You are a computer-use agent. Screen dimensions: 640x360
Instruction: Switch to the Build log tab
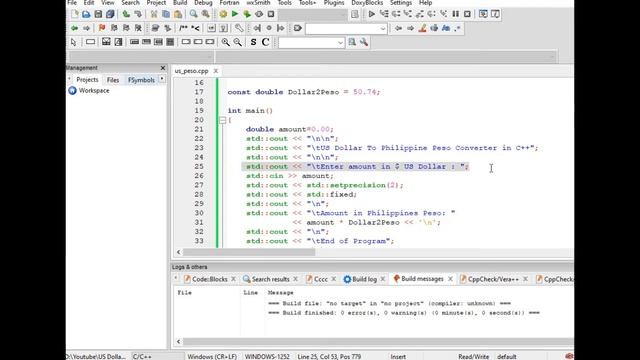coord(364,279)
